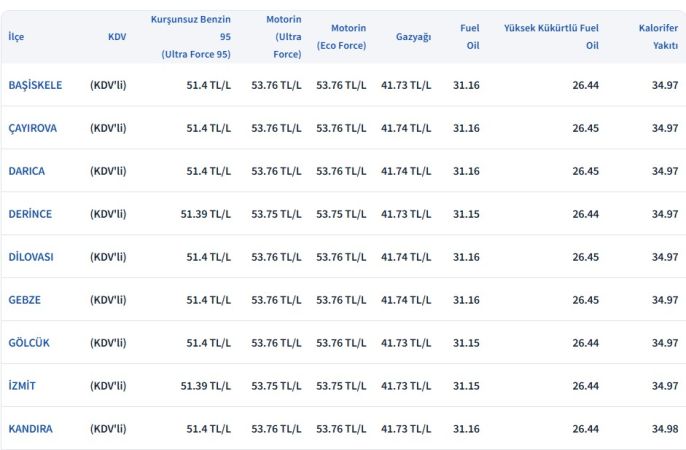Click the Gazyağı column header
The image size is (686, 450).
tap(413, 37)
